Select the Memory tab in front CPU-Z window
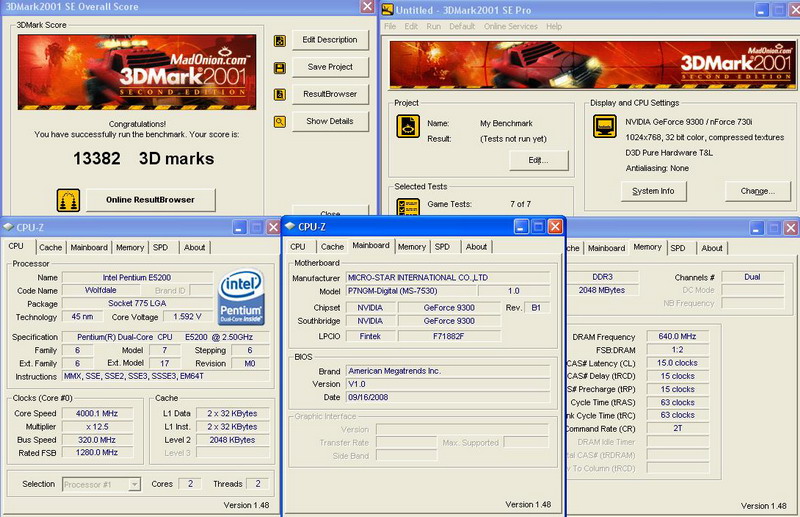This screenshot has height=517, width=800. (412, 247)
